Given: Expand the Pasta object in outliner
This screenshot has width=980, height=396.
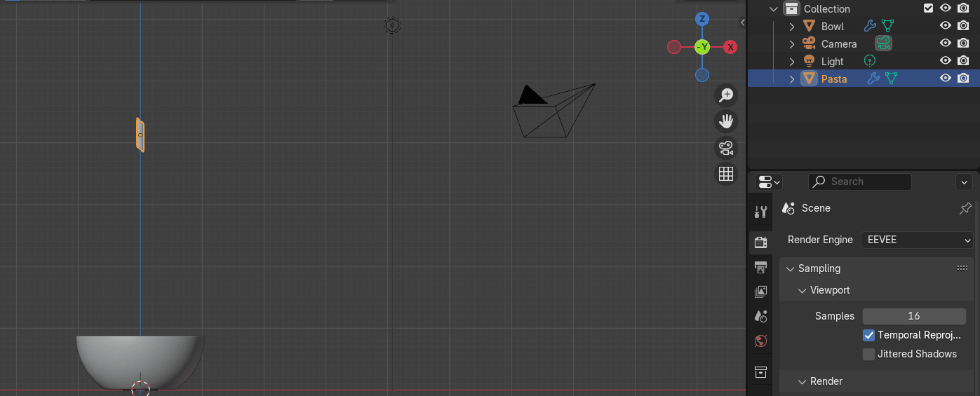Looking at the screenshot, I should [x=792, y=79].
